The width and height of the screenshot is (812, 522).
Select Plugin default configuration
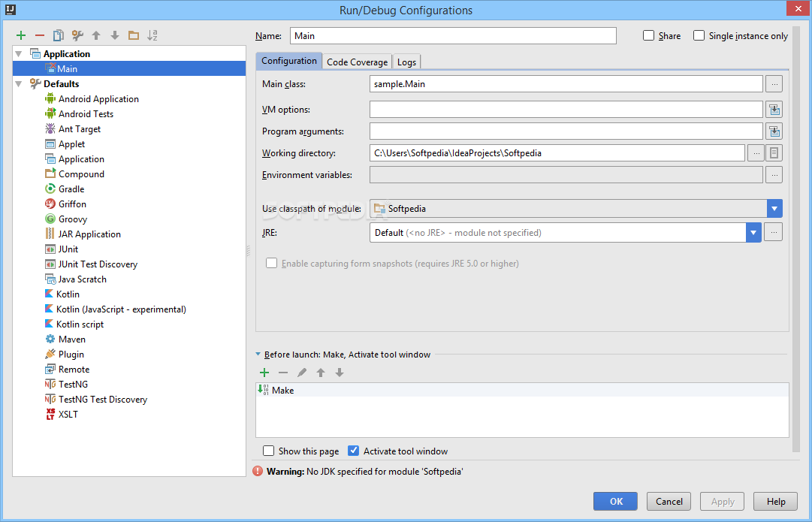[64, 355]
